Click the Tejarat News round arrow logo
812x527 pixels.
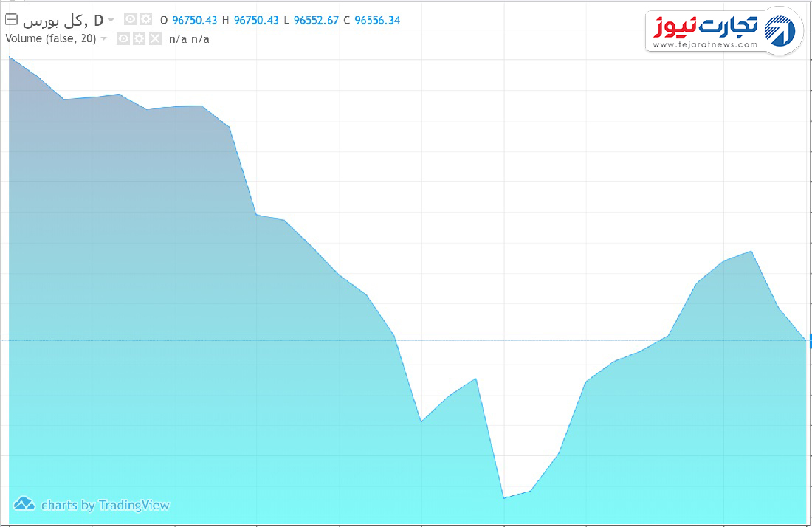pos(782,31)
